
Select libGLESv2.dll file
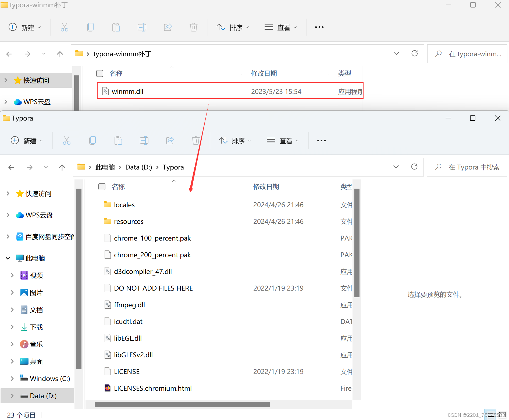tap(133, 355)
